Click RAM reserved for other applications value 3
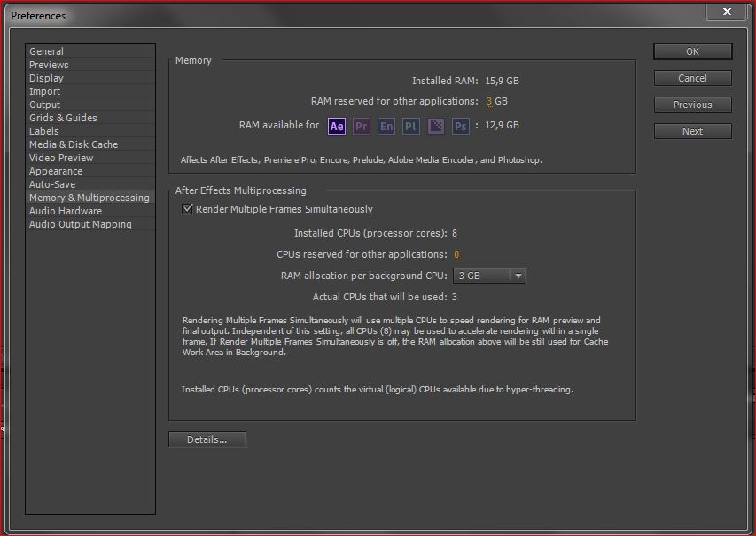The width and height of the screenshot is (756, 536). [x=489, y=101]
